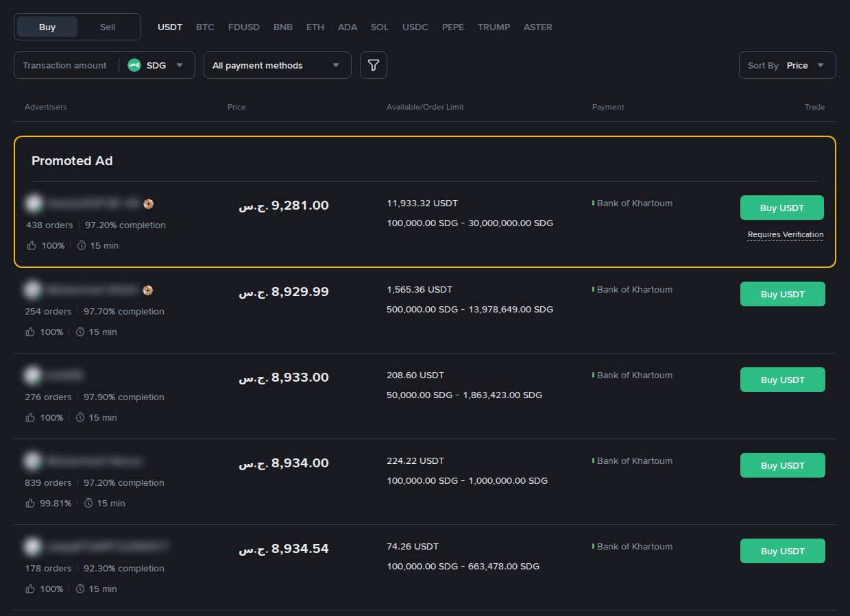Click the green SDG currency icon
850x616 pixels.
click(x=134, y=65)
